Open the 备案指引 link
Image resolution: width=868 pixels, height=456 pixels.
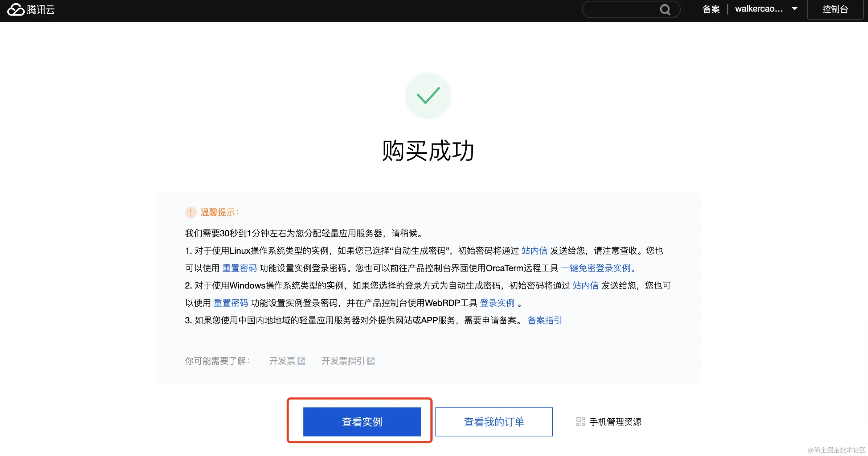(544, 320)
